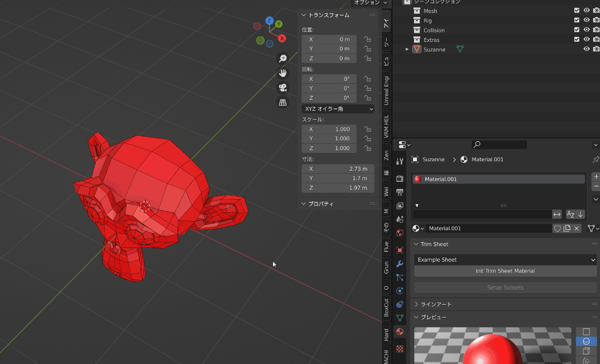Open the material slot specials chevron menu
Viewport: 600px width, 364px height.
(595, 199)
